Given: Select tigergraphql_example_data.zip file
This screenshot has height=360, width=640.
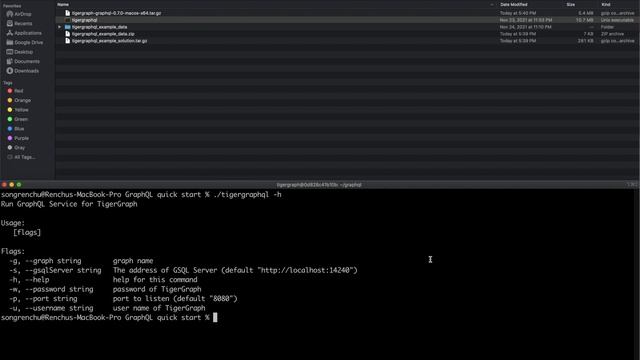Looking at the screenshot, I should [103, 34].
